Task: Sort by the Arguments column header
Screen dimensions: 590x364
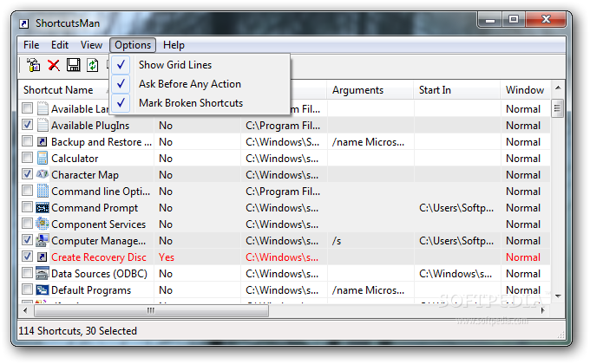Action: click(370, 90)
